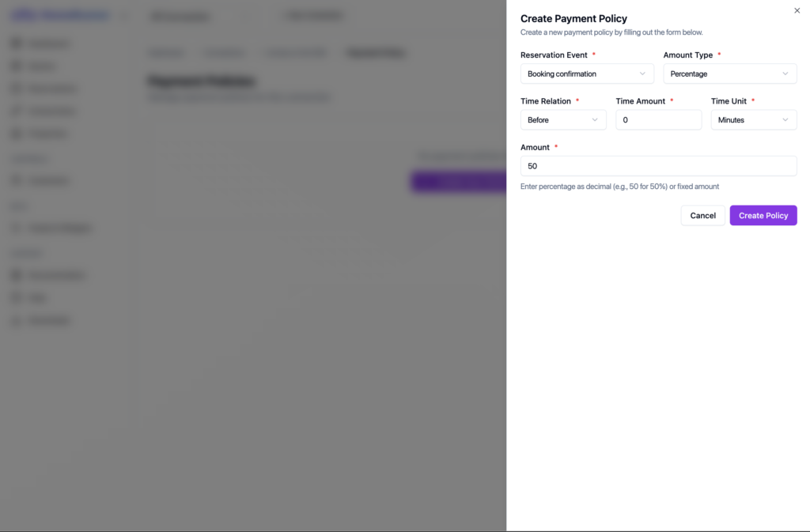The width and height of the screenshot is (810, 532).
Task: Click into the Amount field showing 50
Action: (x=658, y=166)
